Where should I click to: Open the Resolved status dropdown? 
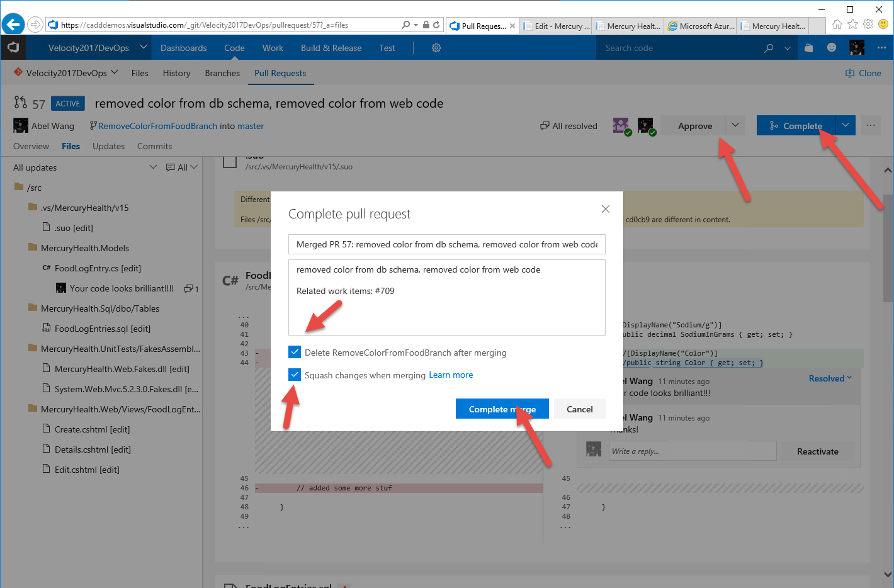830,378
